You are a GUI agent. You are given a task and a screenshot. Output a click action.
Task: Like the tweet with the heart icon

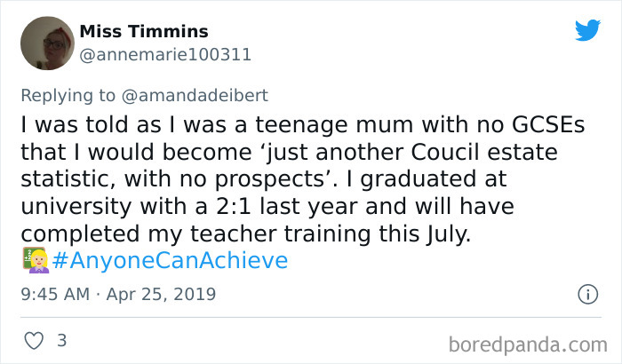pyautogui.click(x=32, y=341)
